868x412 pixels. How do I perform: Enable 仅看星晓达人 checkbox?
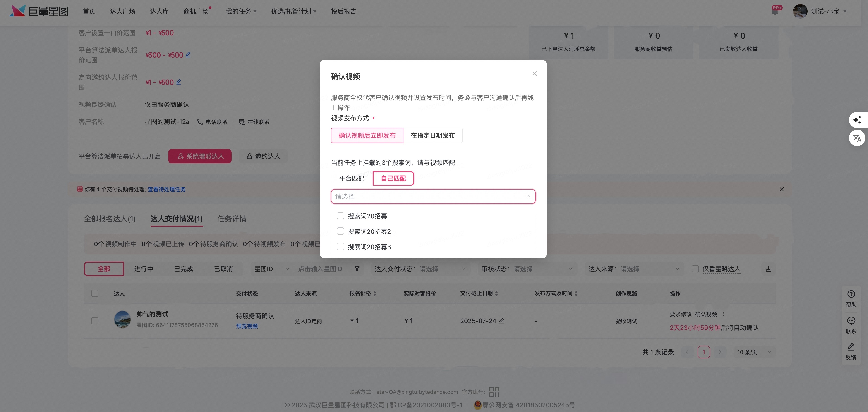(695, 269)
